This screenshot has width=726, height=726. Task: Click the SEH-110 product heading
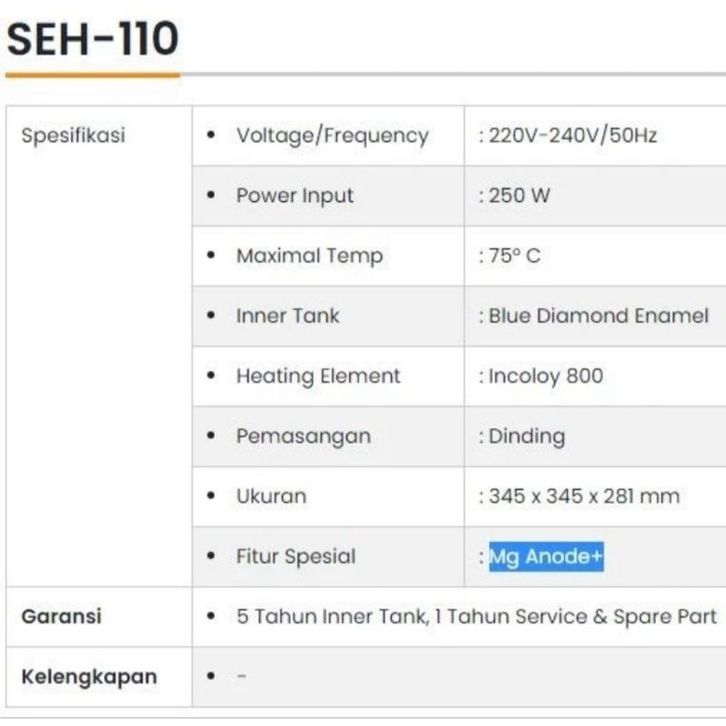tap(92, 40)
